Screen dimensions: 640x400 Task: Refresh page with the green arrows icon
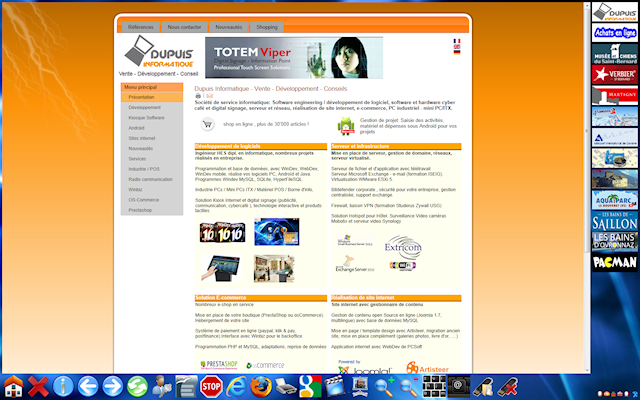(x=137, y=386)
